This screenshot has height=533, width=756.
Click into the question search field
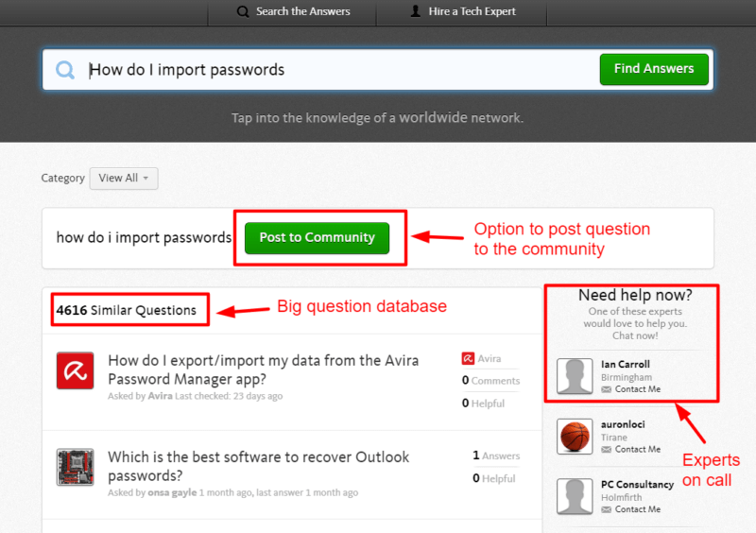coord(340,70)
